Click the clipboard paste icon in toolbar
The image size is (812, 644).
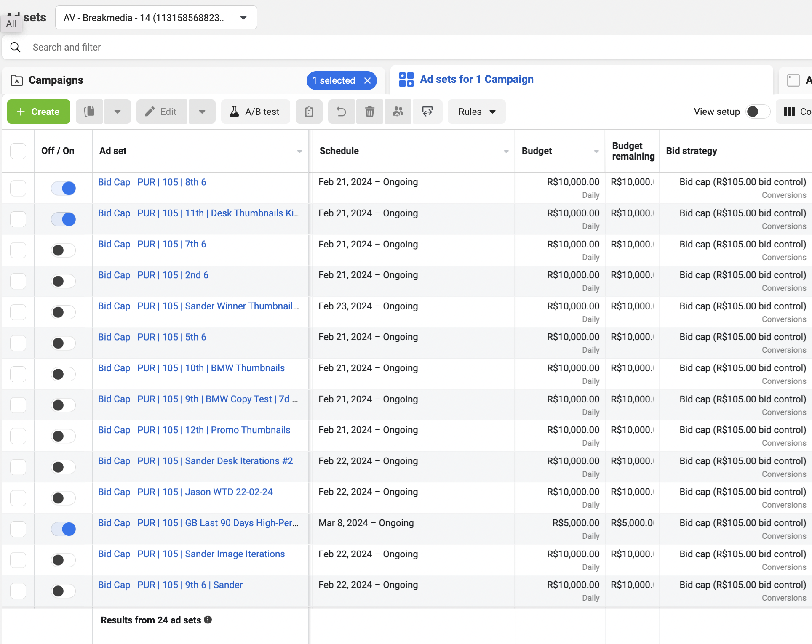click(309, 112)
